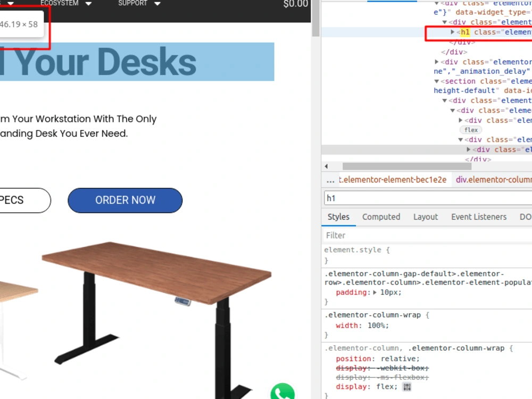Screen dimensions: 532x399
Task: Switch to the Layout tab
Action: [426, 217]
